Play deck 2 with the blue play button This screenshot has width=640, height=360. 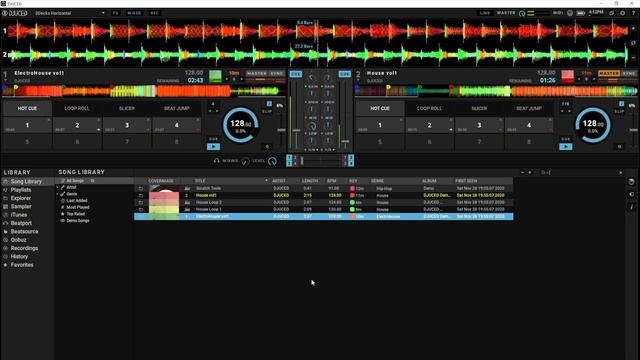[x=566, y=147]
